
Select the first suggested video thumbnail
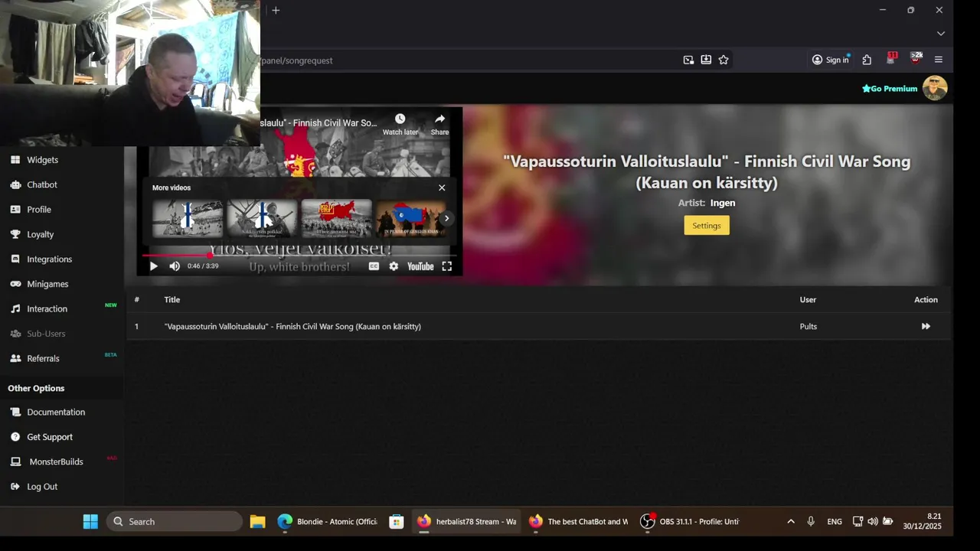188,219
